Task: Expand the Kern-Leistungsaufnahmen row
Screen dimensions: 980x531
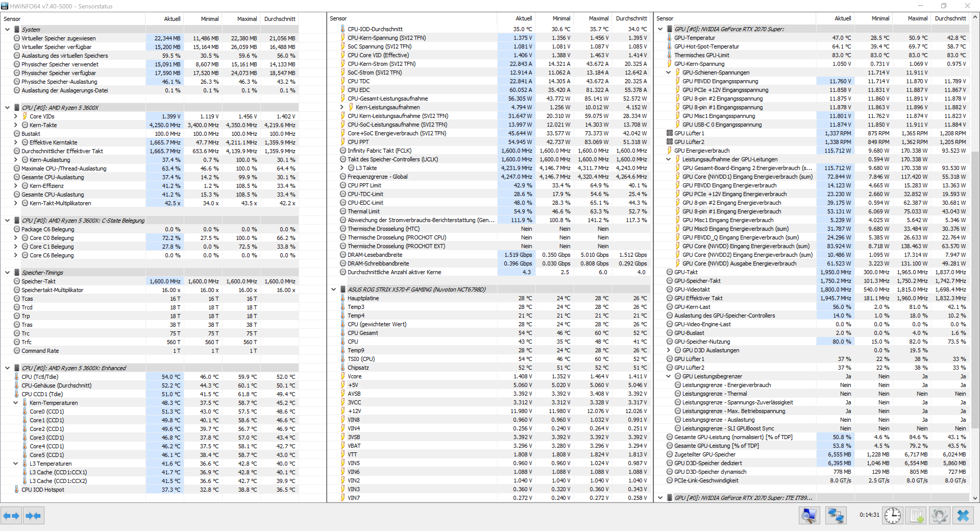Action: point(342,107)
